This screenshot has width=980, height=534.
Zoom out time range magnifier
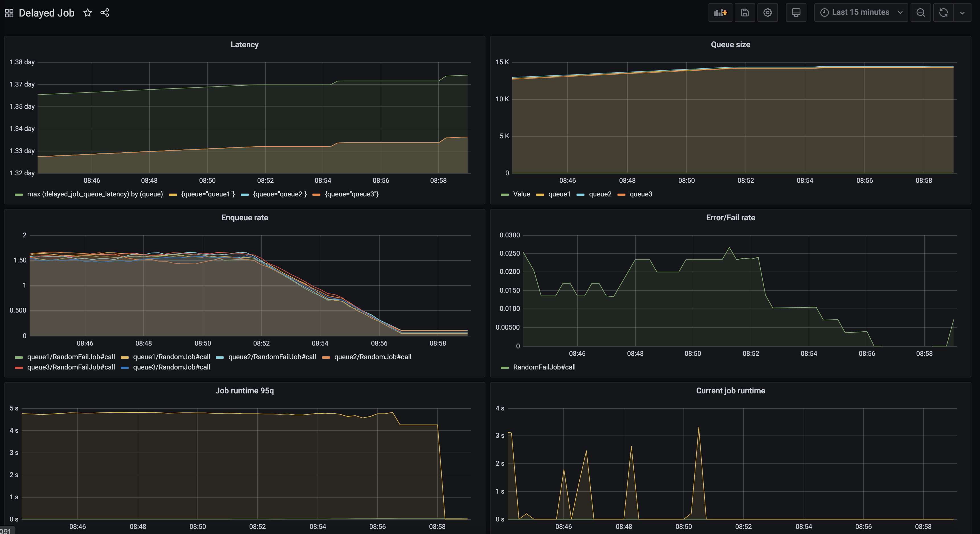[920, 13]
